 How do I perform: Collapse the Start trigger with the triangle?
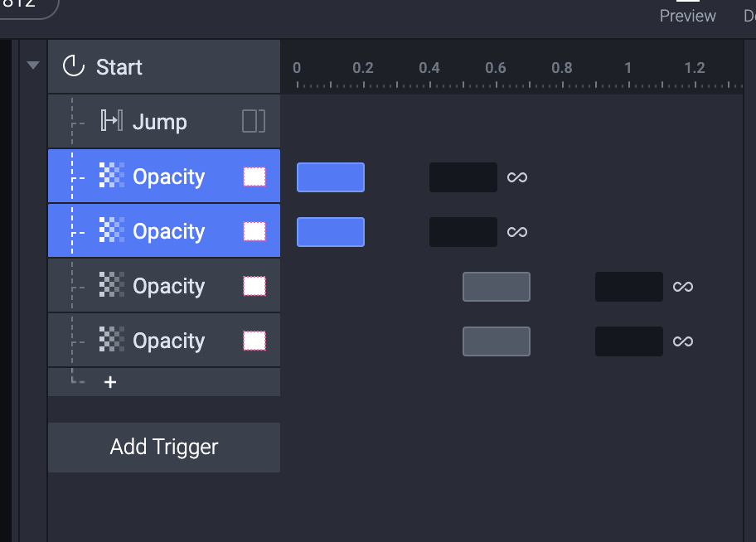33,65
